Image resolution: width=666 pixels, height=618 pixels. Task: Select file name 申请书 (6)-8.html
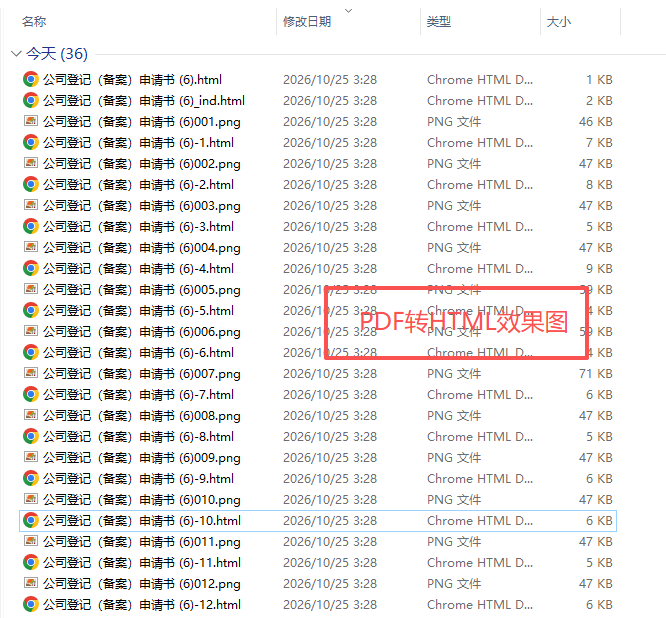point(138,437)
